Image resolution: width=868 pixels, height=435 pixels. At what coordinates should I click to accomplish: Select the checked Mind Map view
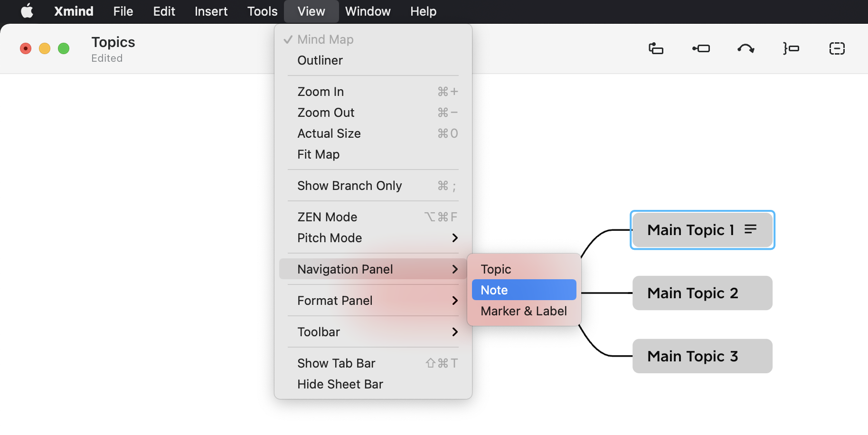373,39
